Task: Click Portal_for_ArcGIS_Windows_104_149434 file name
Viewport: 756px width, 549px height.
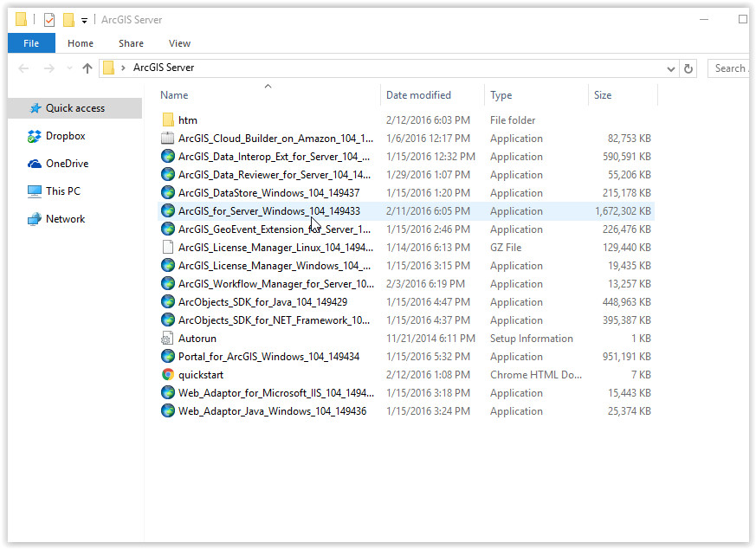Action: click(x=268, y=357)
